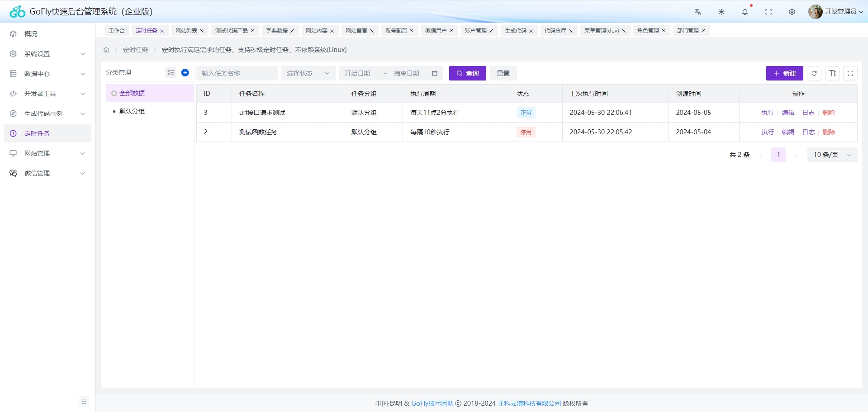The height and width of the screenshot is (412, 868).
Task: Open the language translation icon
Action: click(698, 12)
